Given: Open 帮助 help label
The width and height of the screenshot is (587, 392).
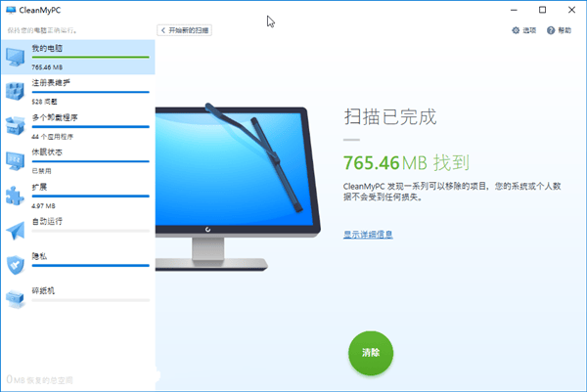Looking at the screenshot, I should pyautogui.click(x=564, y=30).
